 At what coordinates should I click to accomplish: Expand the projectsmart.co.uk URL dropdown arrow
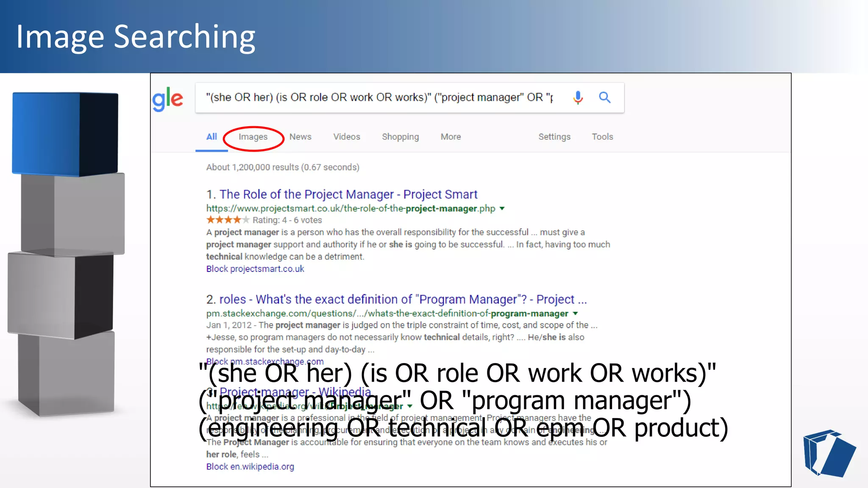(x=502, y=208)
